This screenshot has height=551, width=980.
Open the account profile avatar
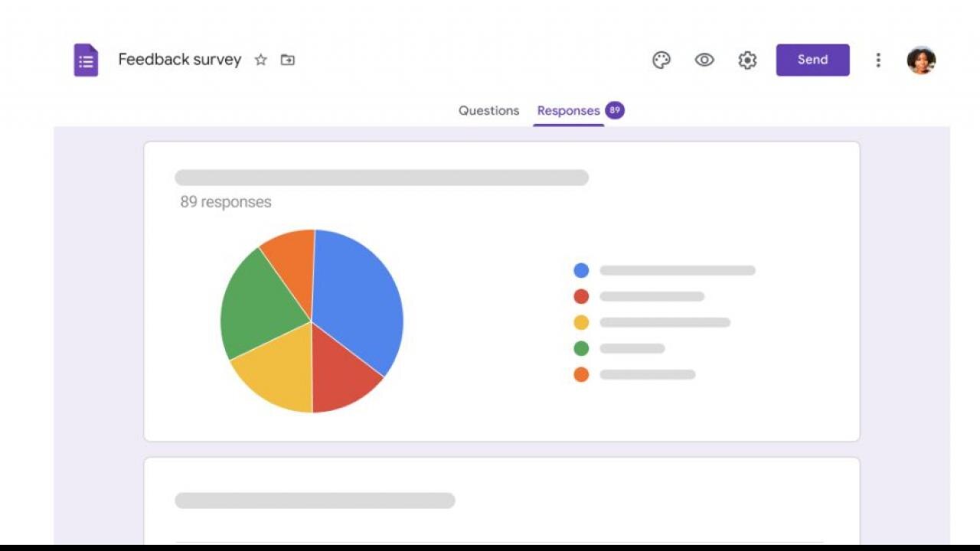[921, 60]
